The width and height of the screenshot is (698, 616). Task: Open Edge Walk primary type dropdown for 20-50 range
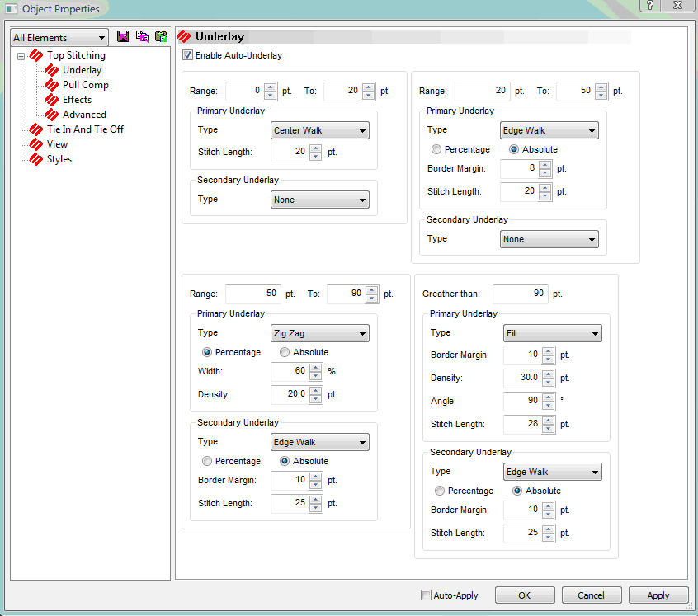pos(549,130)
